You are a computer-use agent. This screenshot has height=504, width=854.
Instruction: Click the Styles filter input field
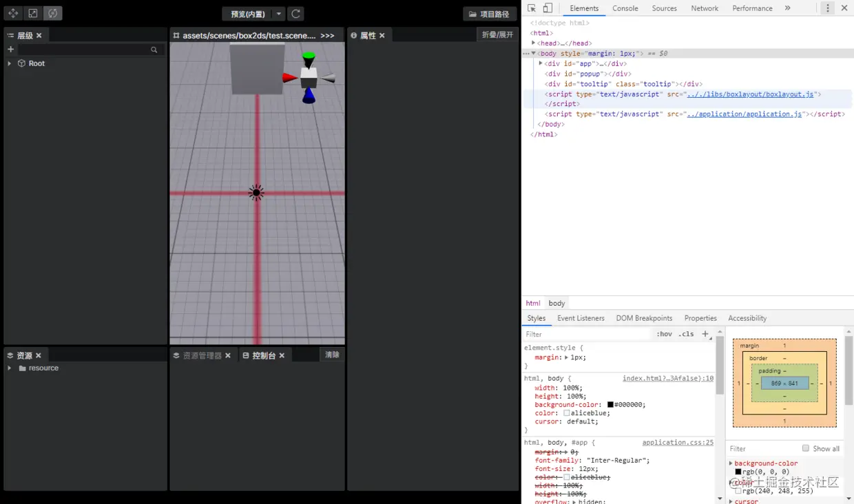[587, 334]
